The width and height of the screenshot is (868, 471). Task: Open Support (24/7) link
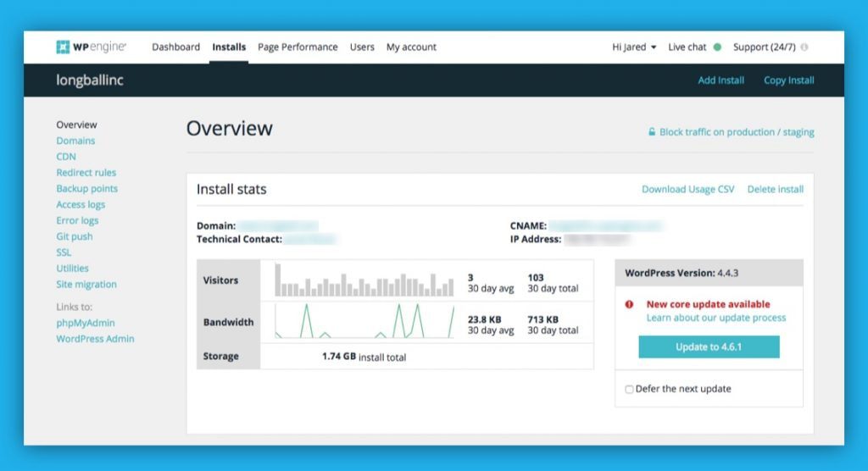pyautogui.click(x=765, y=47)
